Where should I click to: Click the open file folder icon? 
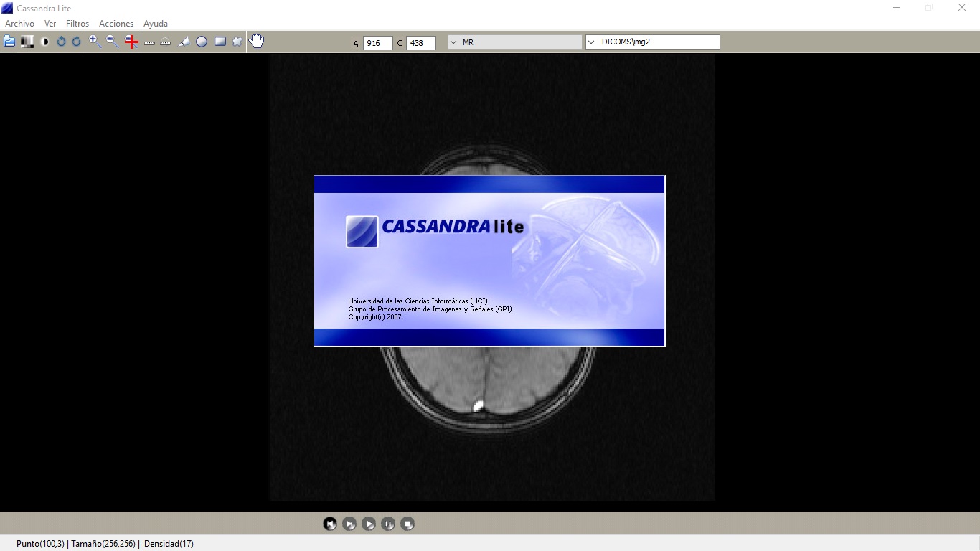coord(9,42)
